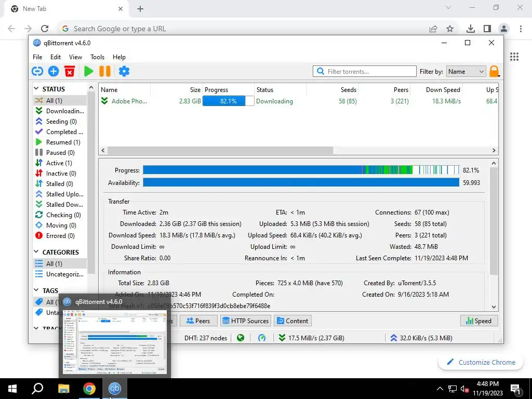The width and height of the screenshot is (532, 399).
Task: Select the Paused (0) filter
Action: pyautogui.click(x=60, y=153)
